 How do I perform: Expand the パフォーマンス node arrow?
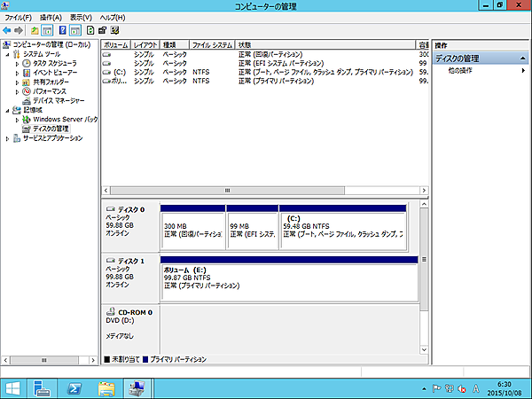pyautogui.click(x=17, y=91)
